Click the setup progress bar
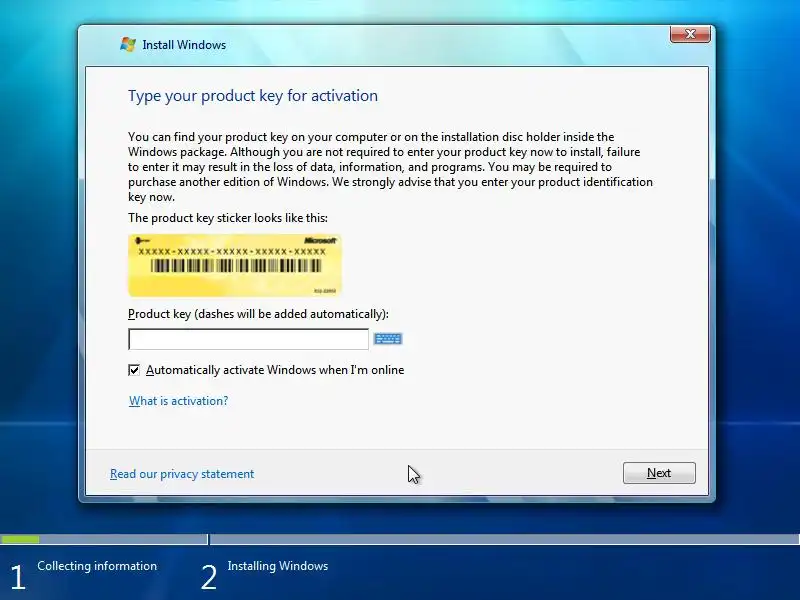Viewport: 800px width, 600px height. (x=400, y=539)
